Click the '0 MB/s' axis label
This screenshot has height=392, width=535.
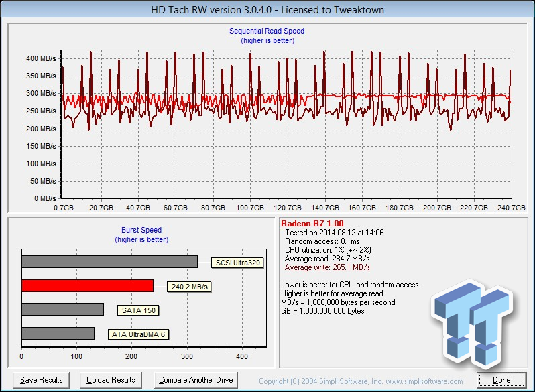coord(45,198)
